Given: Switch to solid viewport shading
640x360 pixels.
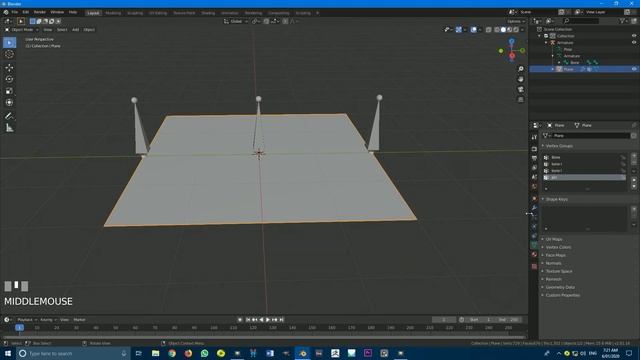Looking at the screenshot, I should coord(503,30).
